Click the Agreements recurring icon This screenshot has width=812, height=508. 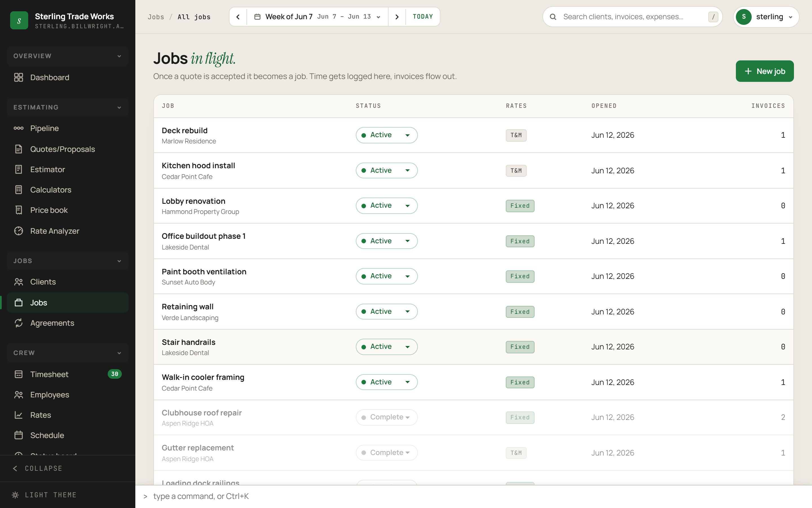[18, 323]
